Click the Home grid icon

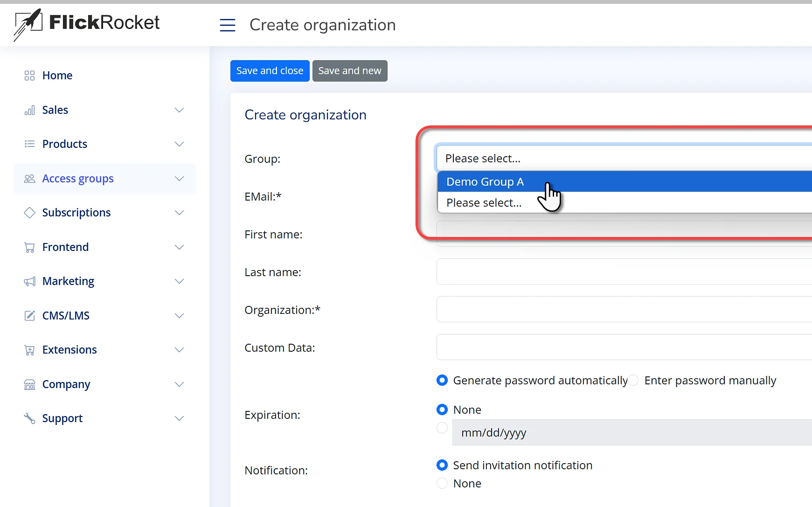pos(29,76)
